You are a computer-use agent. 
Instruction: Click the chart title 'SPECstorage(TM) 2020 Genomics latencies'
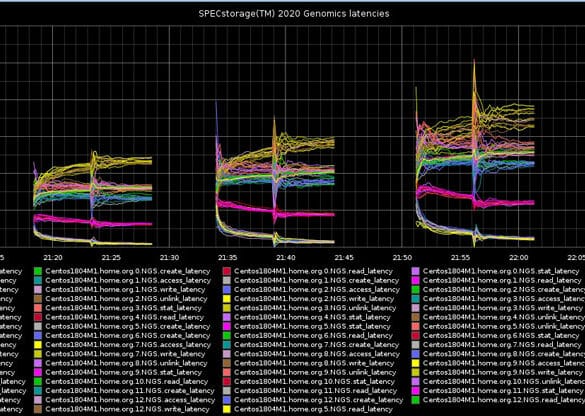294,14
